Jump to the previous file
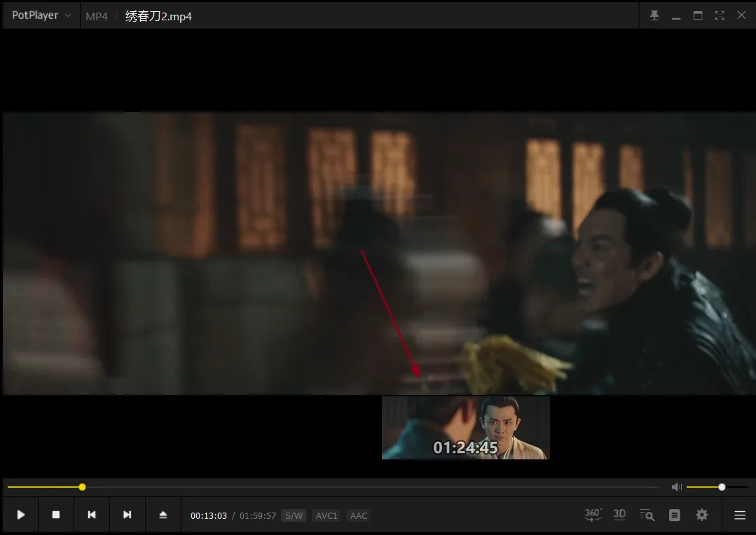 click(92, 515)
